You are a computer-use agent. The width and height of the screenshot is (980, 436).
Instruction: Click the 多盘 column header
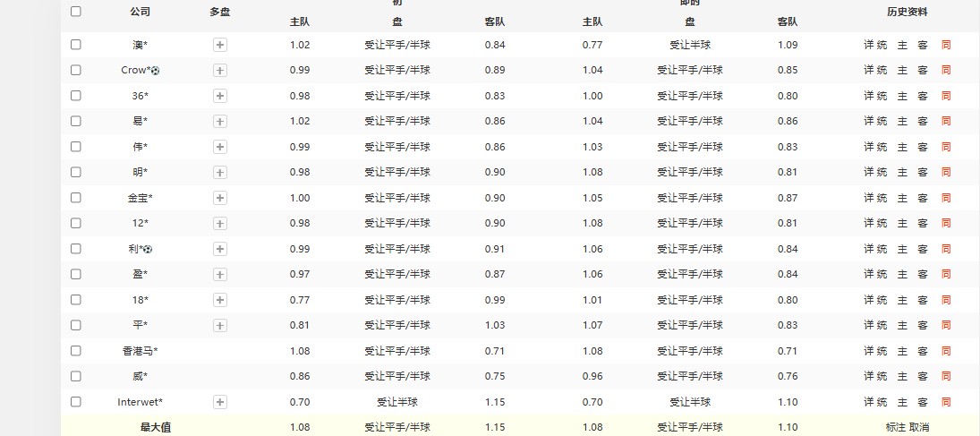click(x=220, y=12)
